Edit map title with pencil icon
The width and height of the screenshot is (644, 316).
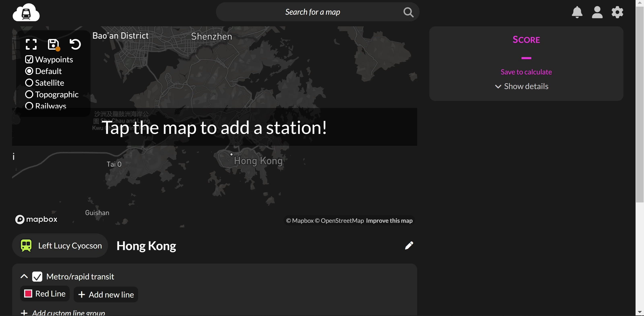[x=409, y=245]
